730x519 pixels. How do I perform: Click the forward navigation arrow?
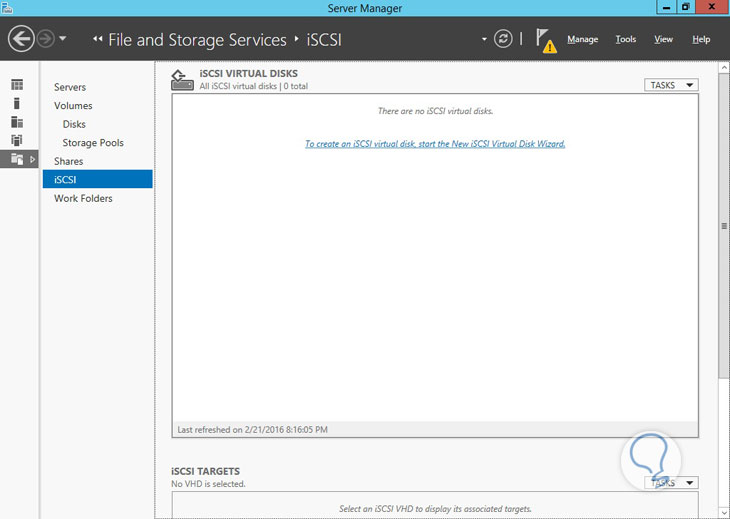45,39
